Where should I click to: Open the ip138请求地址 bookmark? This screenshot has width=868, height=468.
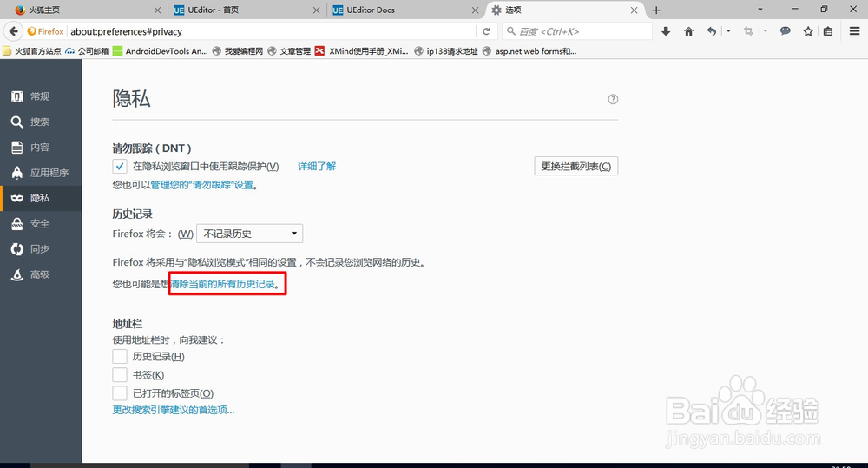pyautogui.click(x=446, y=51)
